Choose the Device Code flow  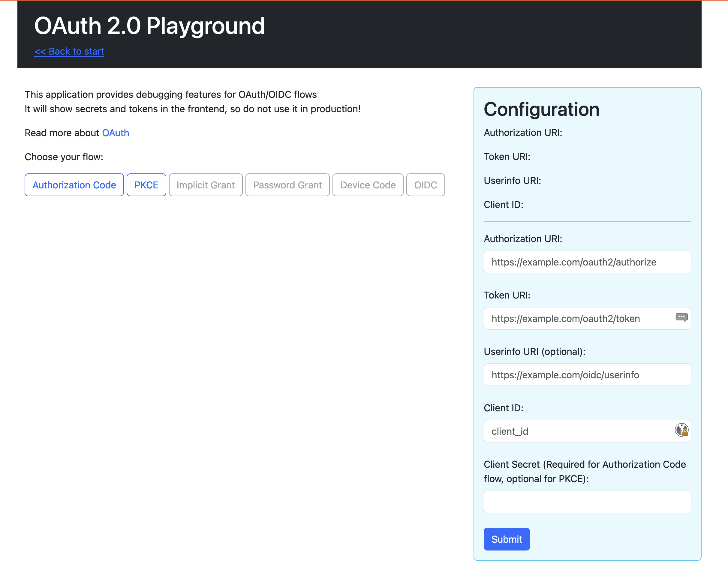click(x=368, y=185)
